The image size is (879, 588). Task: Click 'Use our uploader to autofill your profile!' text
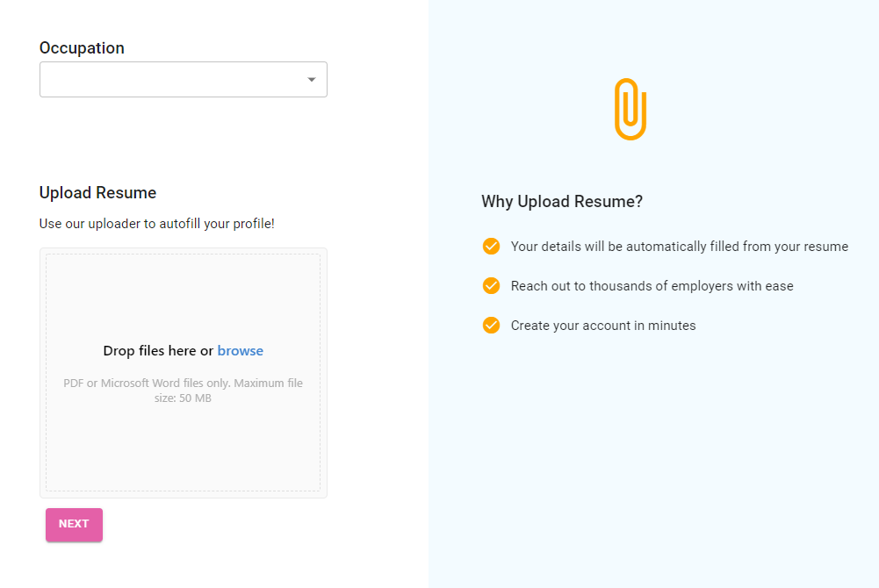(x=157, y=224)
